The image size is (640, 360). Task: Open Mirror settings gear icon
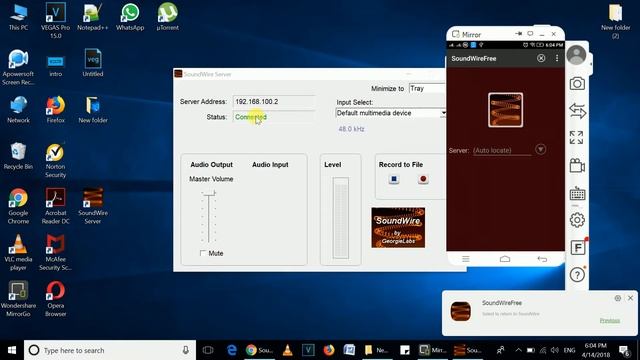click(x=577, y=220)
